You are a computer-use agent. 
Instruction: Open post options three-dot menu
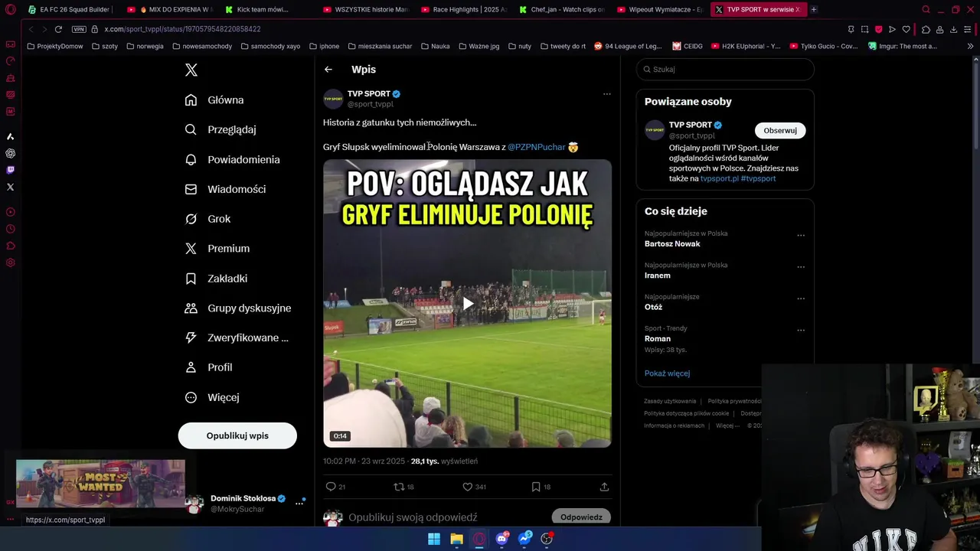[x=606, y=94]
